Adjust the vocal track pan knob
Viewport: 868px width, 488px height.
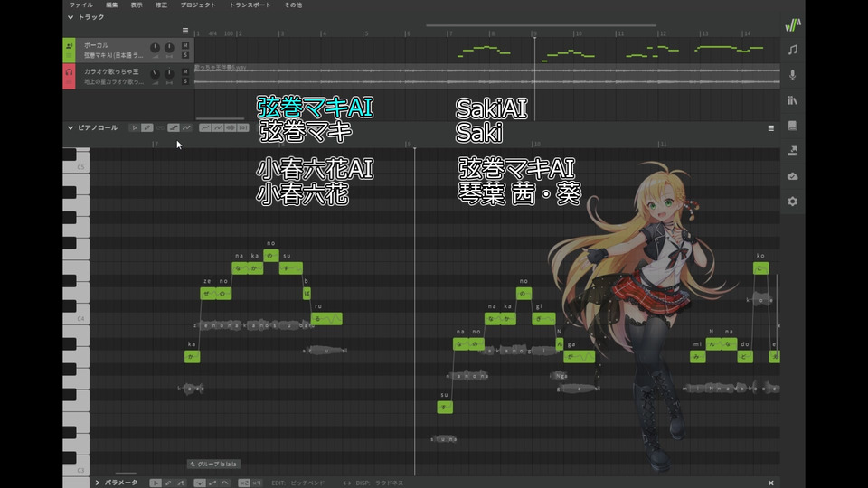point(169,48)
